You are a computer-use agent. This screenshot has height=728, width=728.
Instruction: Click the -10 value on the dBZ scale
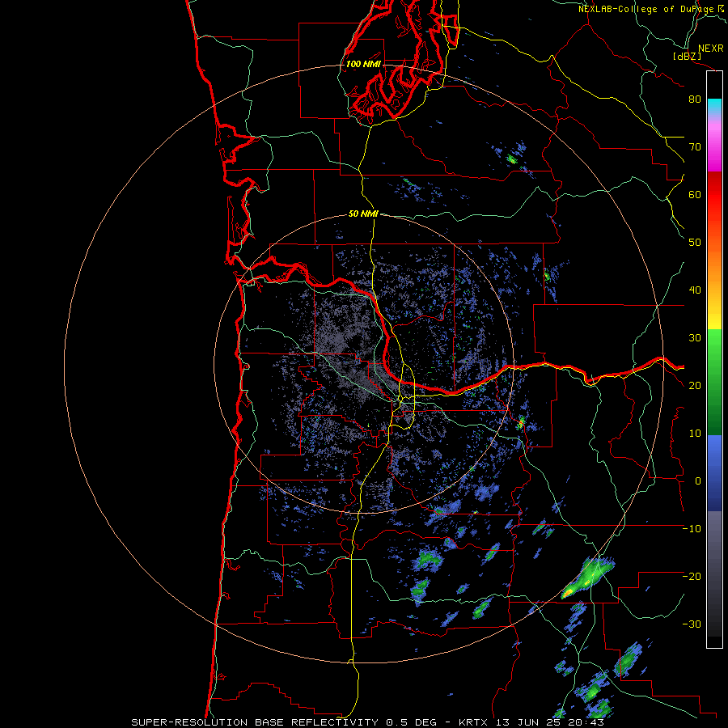click(692, 529)
